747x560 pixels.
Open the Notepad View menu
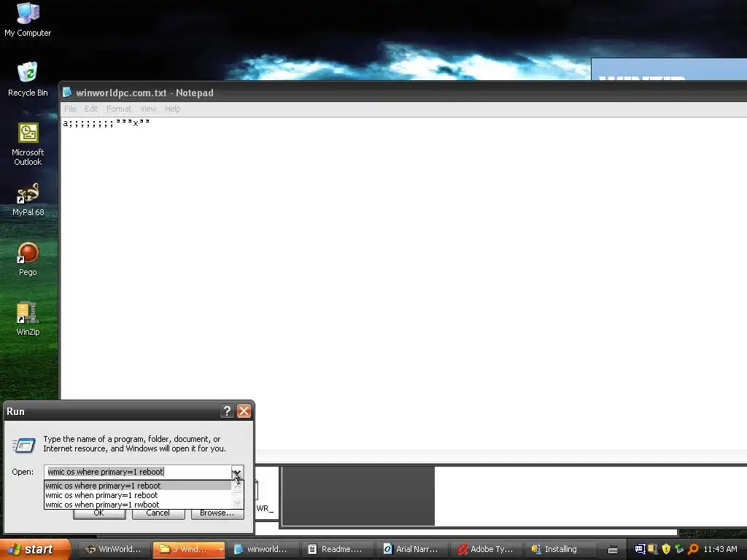[x=148, y=109]
